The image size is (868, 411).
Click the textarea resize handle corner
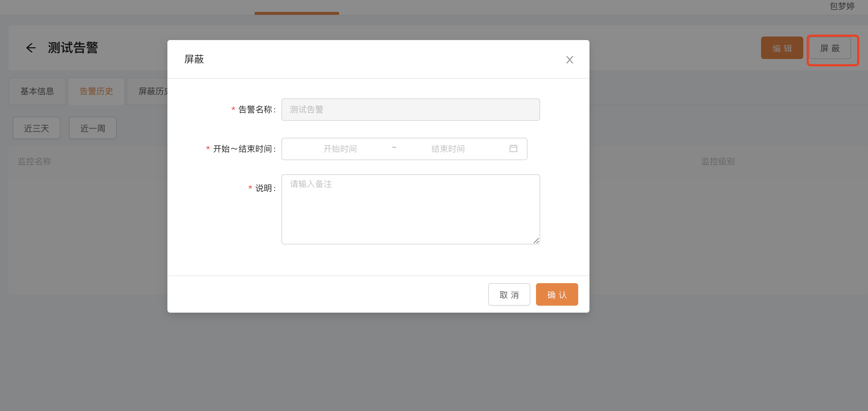tap(536, 241)
